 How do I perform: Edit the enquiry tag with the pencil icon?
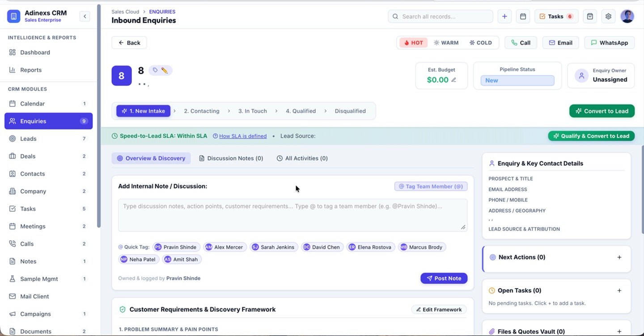coord(165,70)
